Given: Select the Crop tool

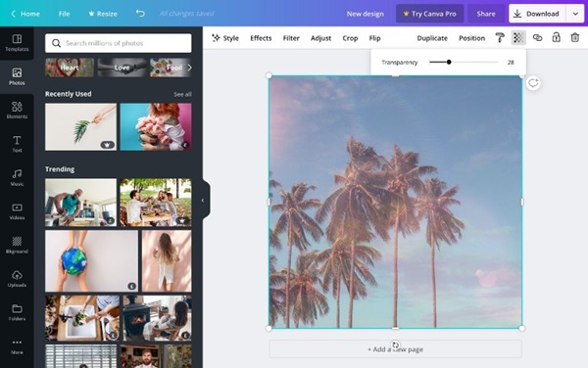Looking at the screenshot, I should point(350,38).
